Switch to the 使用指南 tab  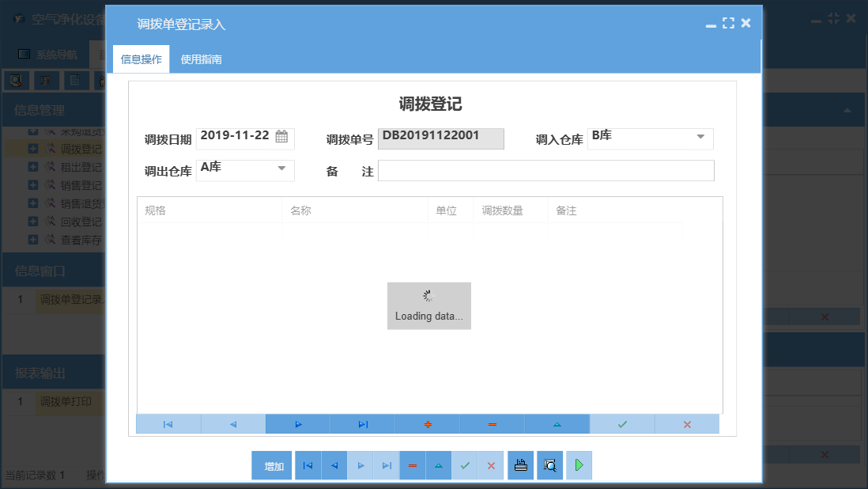[x=200, y=58]
